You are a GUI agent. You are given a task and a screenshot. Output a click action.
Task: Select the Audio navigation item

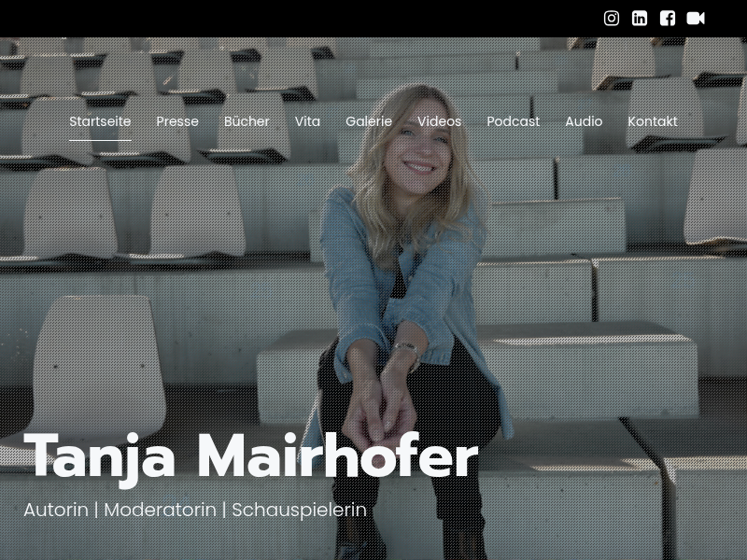[584, 121]
